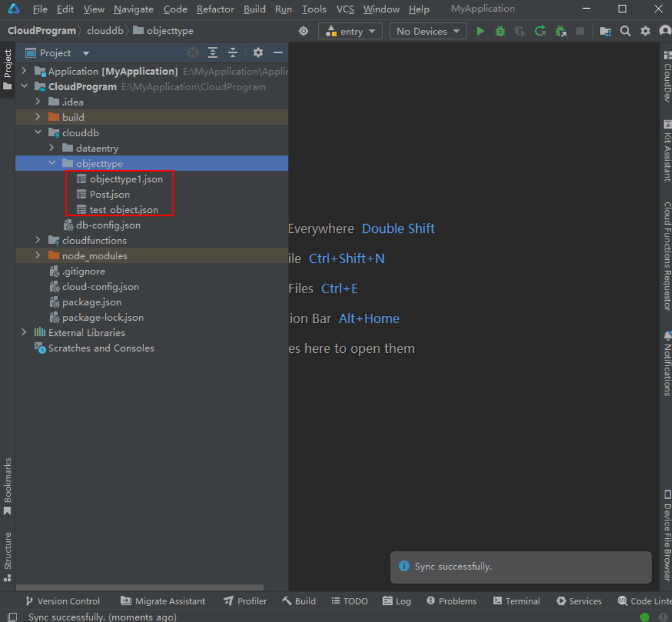Viewport: 672px width, 622px height.
Task: Click the tool windows toggle in status bar
Action: click(x=12, y=617)
